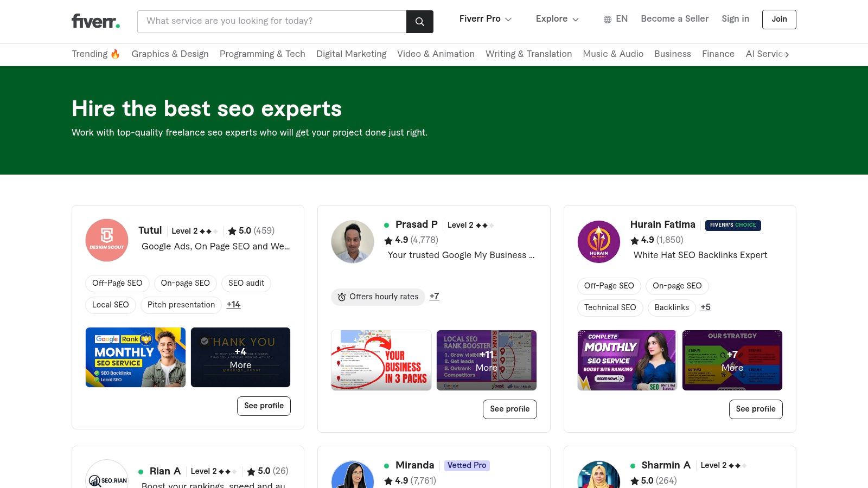Select the Music & Audio category
This screenshot has width=868, height=488.
(x=613, y=54)
